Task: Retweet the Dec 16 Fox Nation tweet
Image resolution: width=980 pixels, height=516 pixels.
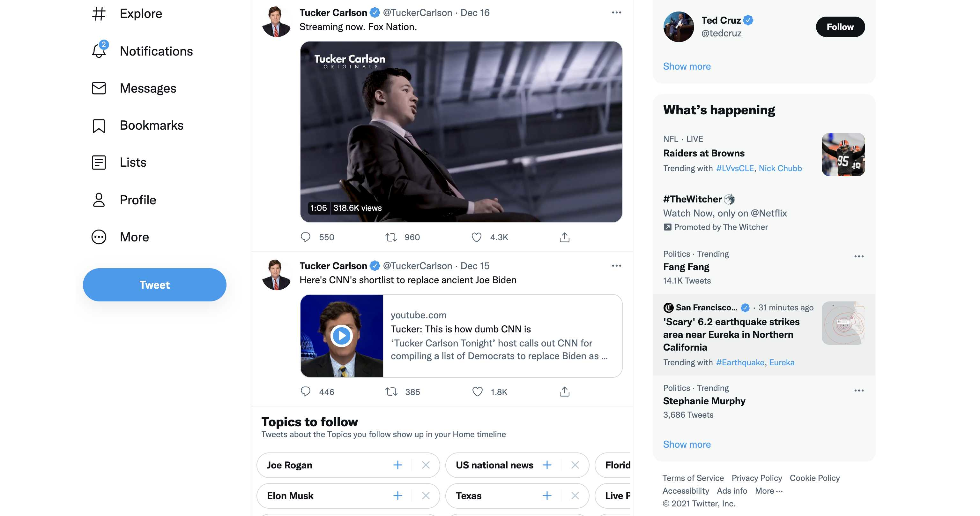Action: (x=391, y=237)
